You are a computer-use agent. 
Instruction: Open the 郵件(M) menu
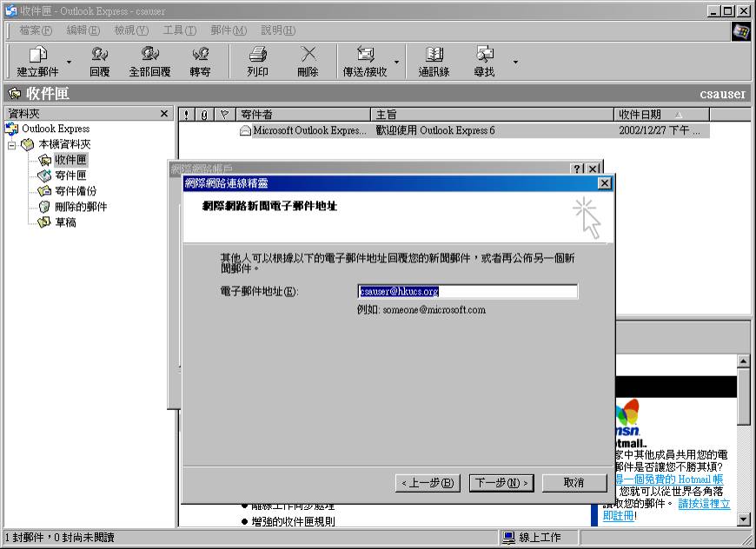point(229,30)
